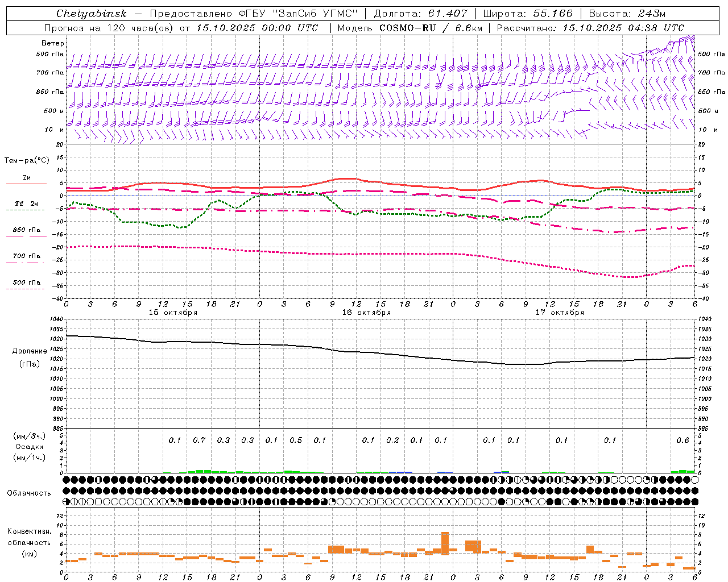Click the (мм/1ч.) precipitation unit label
The image size is (728, 582).
(30, 458)
